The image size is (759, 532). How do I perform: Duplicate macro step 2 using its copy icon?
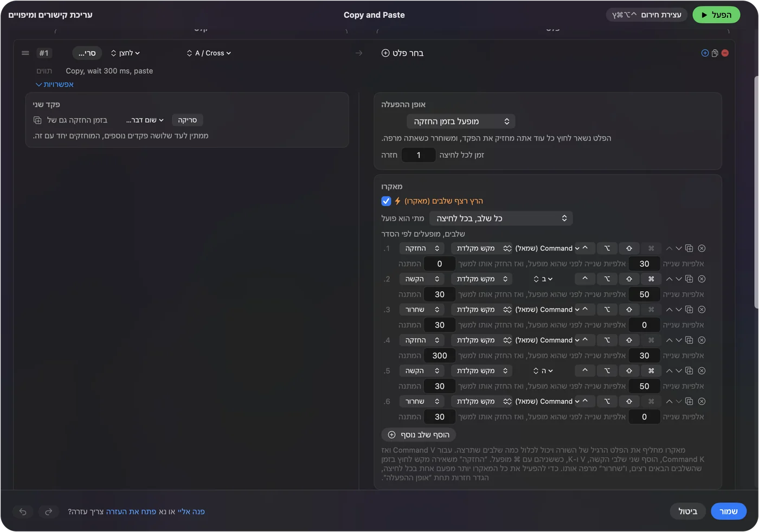(689, 279)
